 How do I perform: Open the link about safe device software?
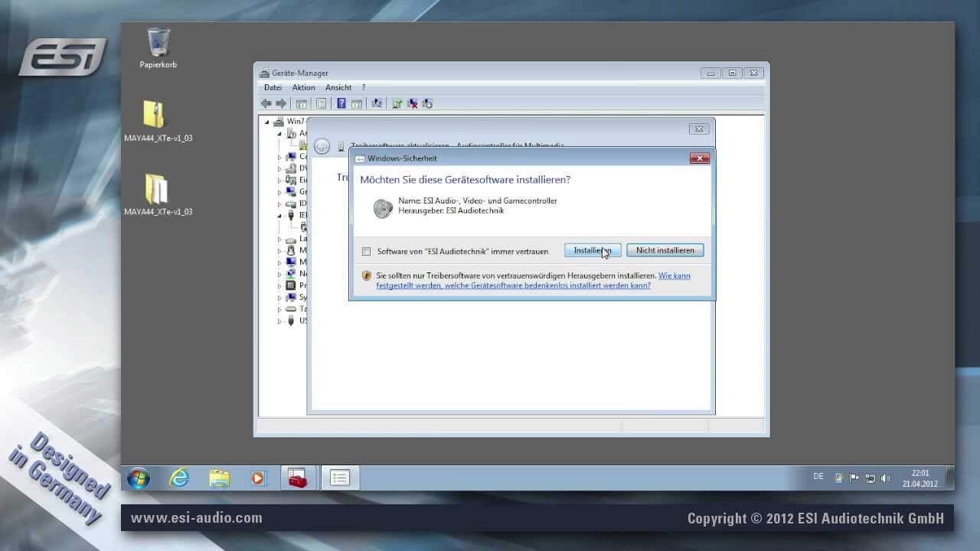pos(533,280)
